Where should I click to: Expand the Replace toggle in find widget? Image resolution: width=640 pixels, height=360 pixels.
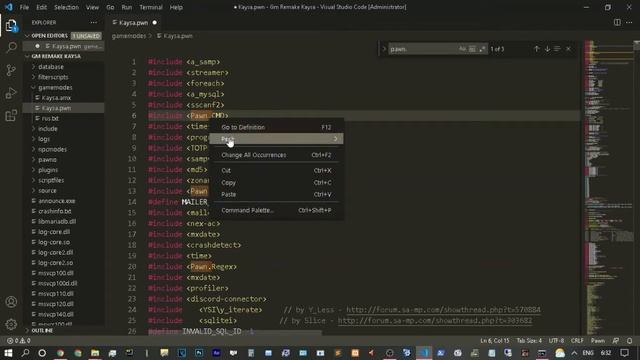click(384, 49)
